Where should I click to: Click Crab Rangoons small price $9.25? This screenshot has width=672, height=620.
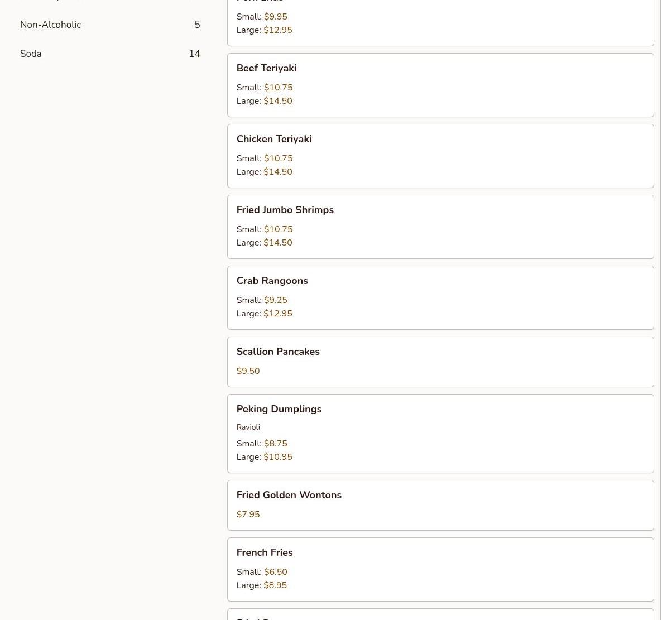(x=276, y=300)
